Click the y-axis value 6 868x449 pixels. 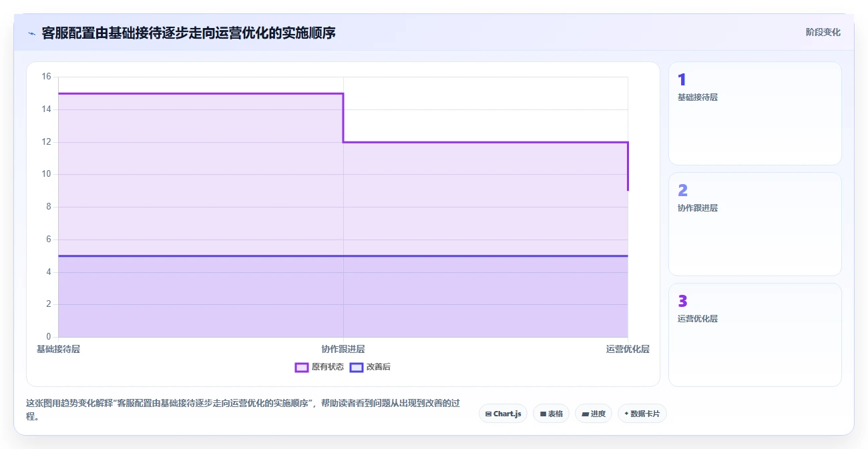[x=49, y=240]
